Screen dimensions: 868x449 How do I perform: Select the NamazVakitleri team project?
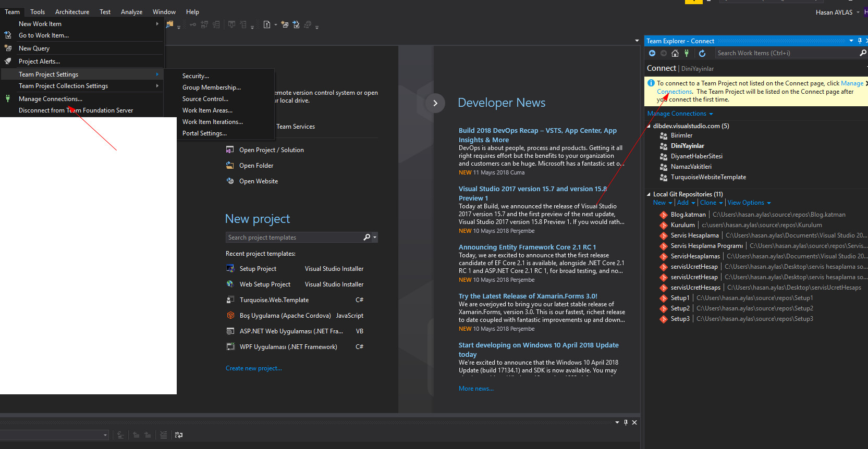691,167
